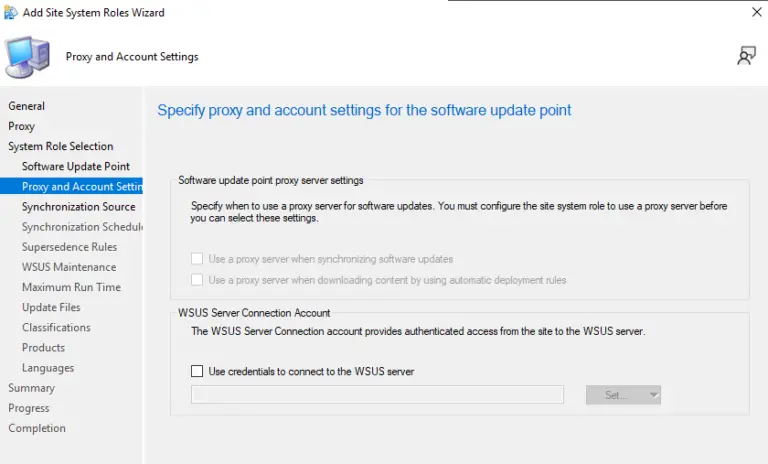Select Classifications in the left pane
The height and width of the screenshot is (464, 768).
point(56,327)
